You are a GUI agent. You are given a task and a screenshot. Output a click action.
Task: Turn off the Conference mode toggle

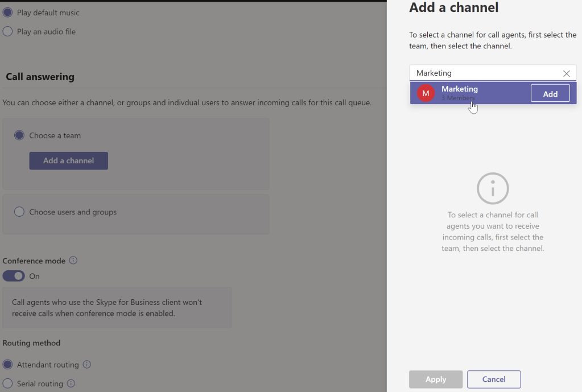(x=14, y=276)
